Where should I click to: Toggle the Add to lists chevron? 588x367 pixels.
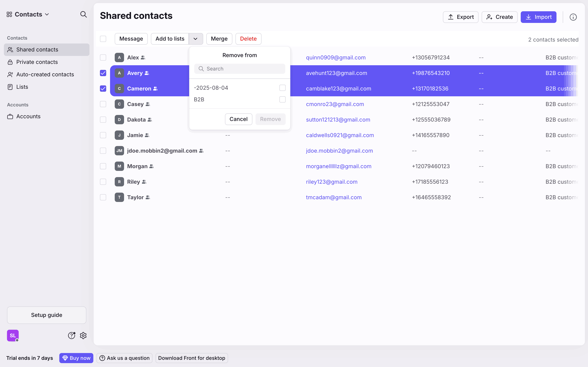pos(196,39)
